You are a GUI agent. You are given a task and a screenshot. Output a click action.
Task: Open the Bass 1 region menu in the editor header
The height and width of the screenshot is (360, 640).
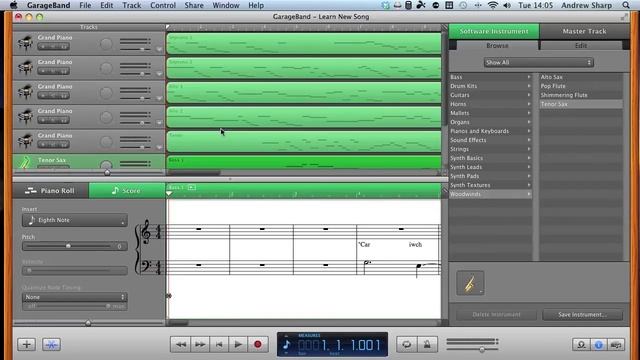(192, 187)
